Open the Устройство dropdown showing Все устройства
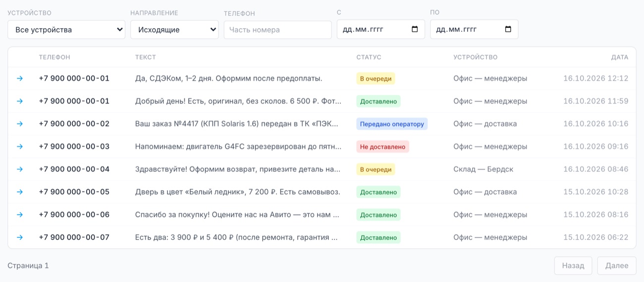 pyautogui.click(x=66, y=30)
